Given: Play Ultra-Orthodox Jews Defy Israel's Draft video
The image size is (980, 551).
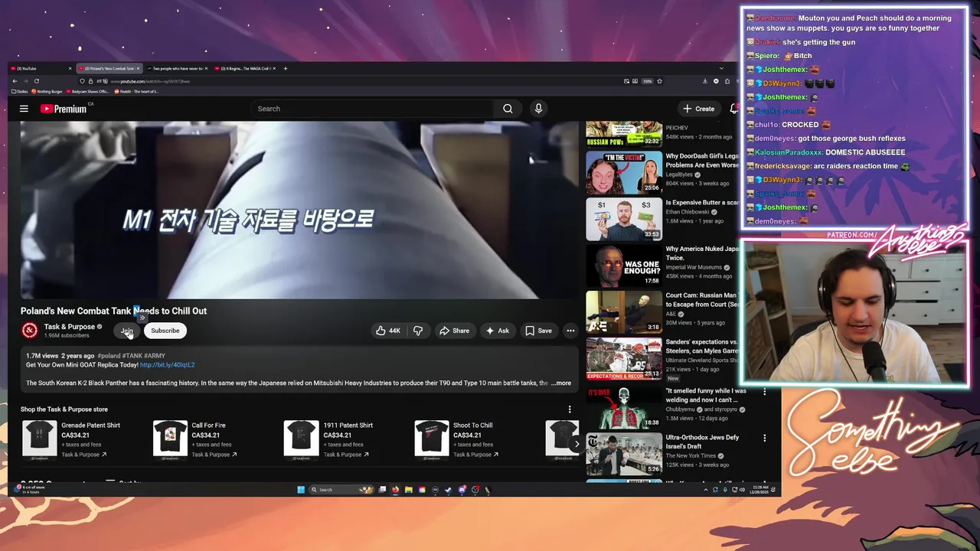Looking at the screenshot, I should (x=624, y=454).
